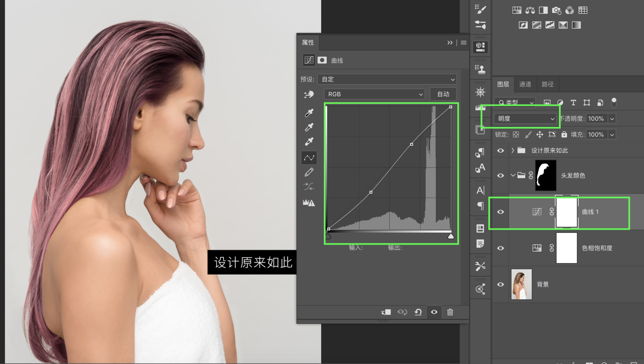The width and height of the screenshot is (644, 364).
Task: Click the 自动 auto button
Action: click(x=443, y=94)
